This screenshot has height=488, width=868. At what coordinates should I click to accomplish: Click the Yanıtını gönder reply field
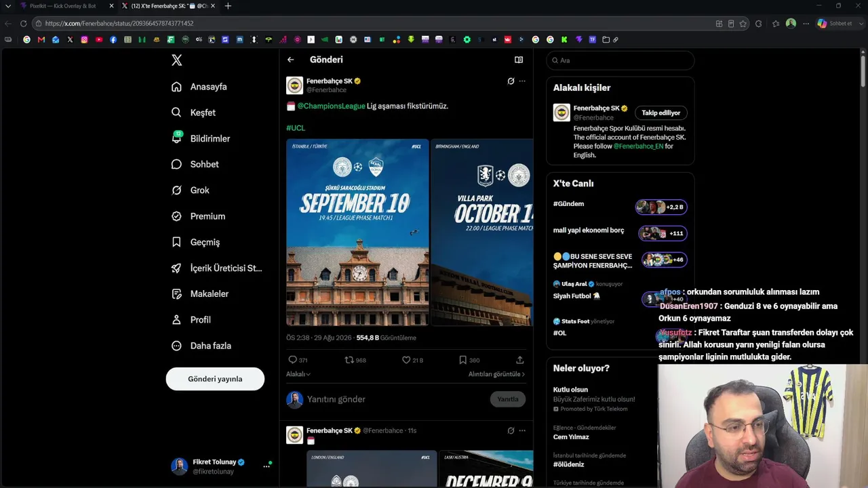393,399
